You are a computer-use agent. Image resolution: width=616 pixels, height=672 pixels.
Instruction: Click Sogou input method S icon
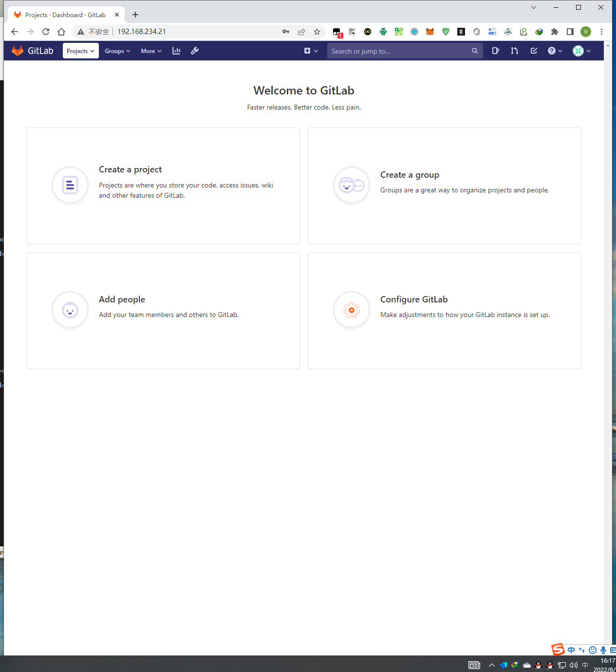[558, 650]
